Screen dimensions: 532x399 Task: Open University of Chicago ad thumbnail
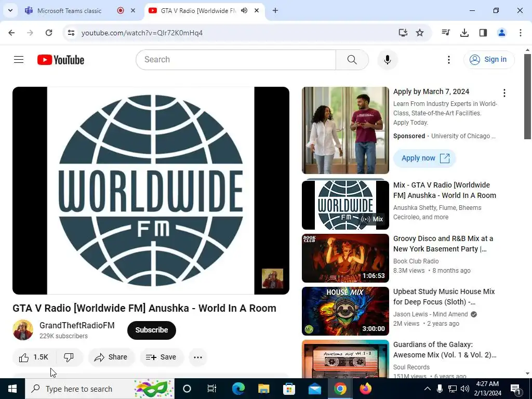pos(345,130)
